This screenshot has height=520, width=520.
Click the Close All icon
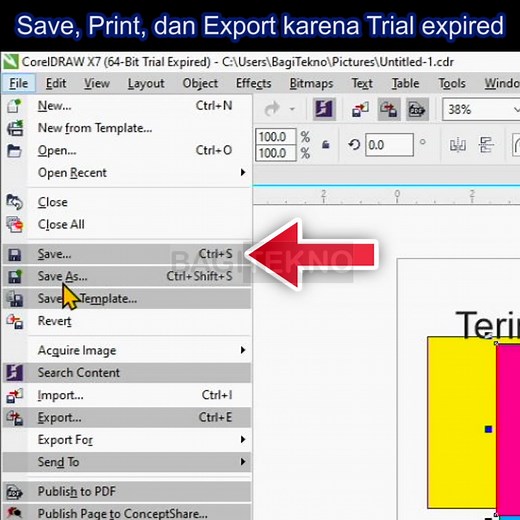15,224
